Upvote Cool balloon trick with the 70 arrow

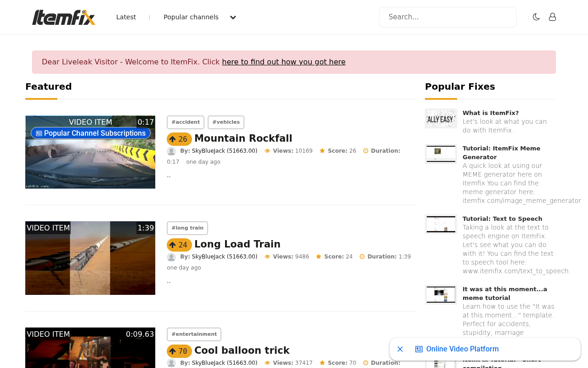pyautogui.click(x=179, y=351)
